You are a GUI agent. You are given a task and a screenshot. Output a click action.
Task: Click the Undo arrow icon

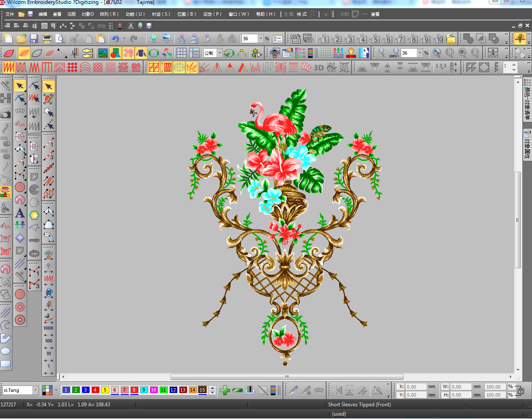115,39
